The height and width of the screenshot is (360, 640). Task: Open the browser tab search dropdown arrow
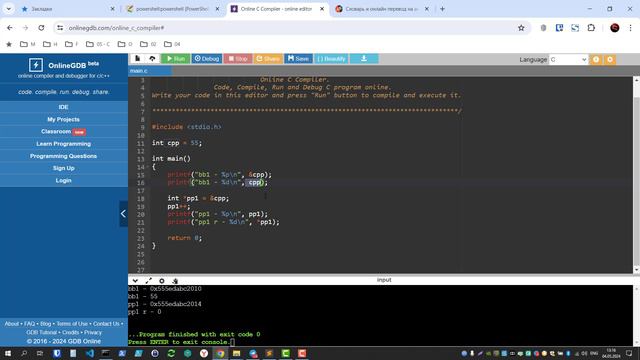click(9, 9)
